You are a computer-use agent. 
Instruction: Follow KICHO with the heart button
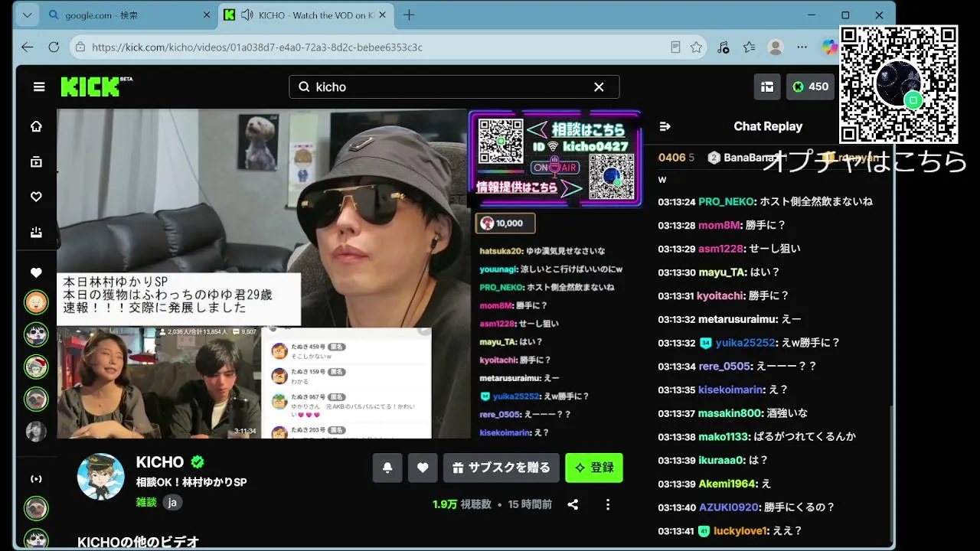(x=423, y=468)
